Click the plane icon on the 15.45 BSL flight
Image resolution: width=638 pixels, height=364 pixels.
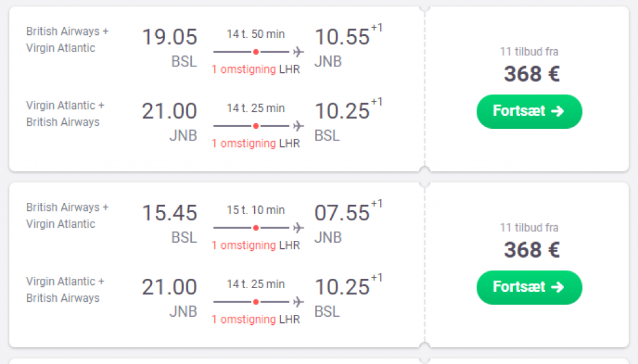point(298,228)
